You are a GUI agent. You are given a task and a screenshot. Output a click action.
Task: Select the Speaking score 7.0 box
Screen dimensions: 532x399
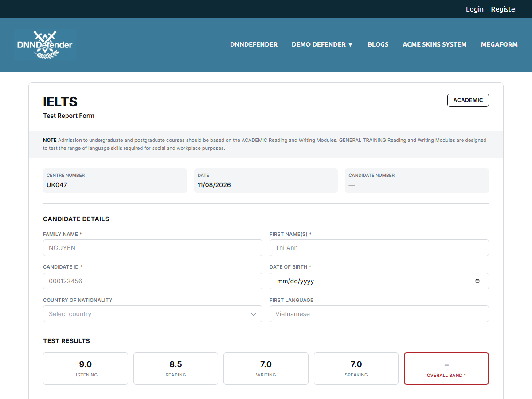click(x=356, y=368)
